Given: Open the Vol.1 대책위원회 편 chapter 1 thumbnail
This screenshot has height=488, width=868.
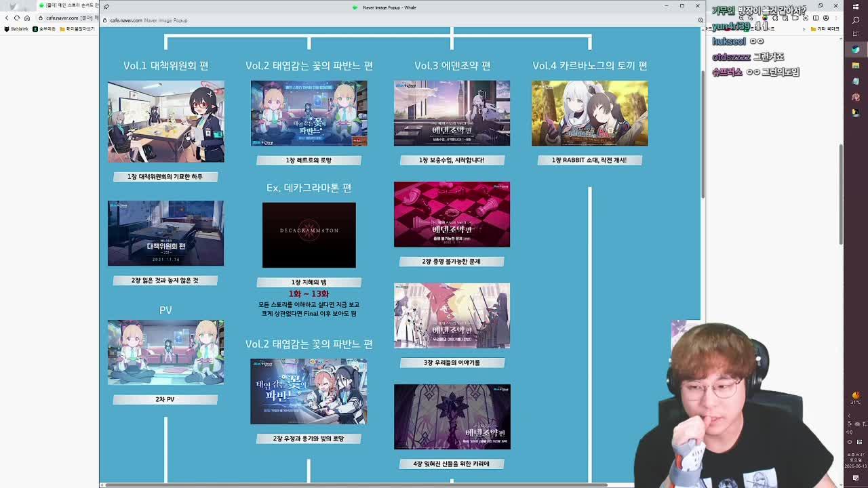Looking at the screenshot, I should pos(165,121).
